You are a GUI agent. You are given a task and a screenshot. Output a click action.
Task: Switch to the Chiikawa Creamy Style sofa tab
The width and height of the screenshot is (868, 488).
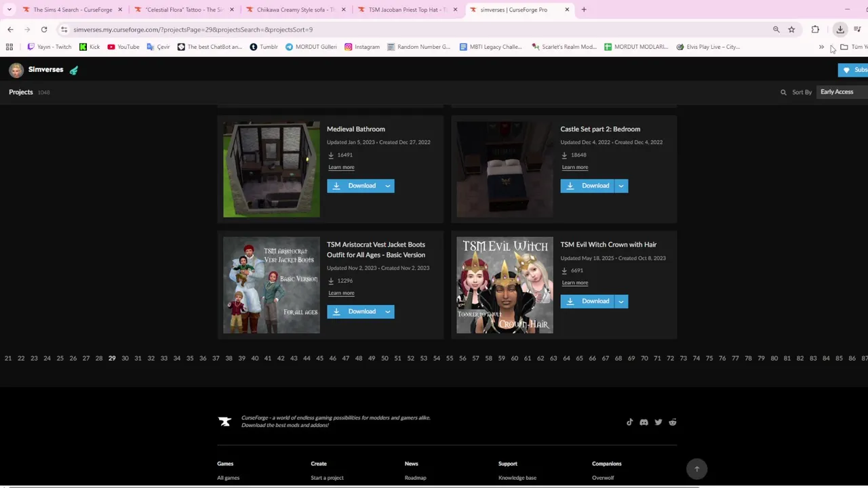click(x=296, y=9)
